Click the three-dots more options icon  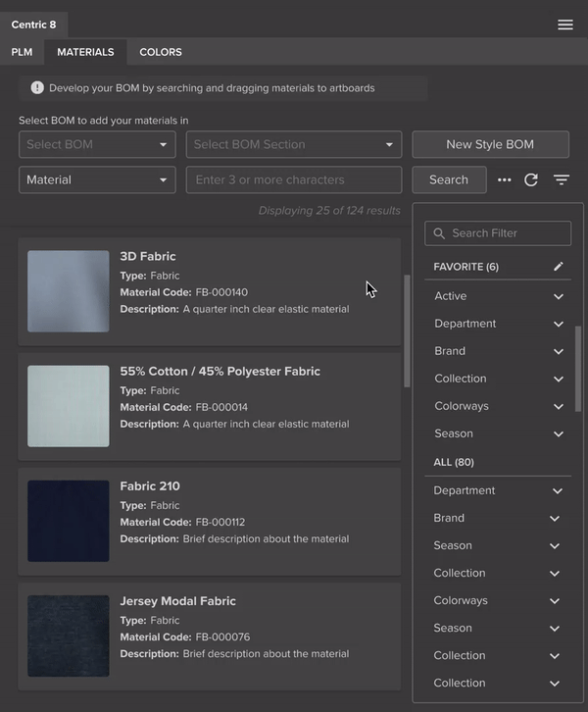505,179
